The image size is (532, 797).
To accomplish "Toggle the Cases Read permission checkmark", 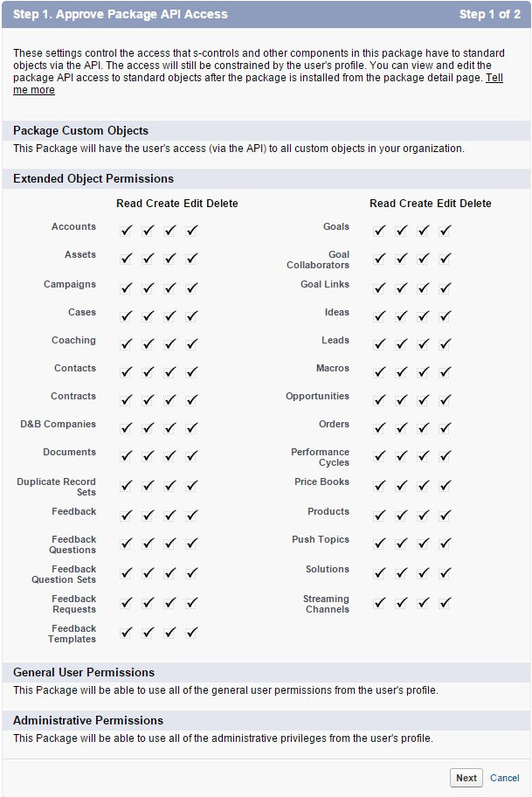I will [x=127, y=315].
